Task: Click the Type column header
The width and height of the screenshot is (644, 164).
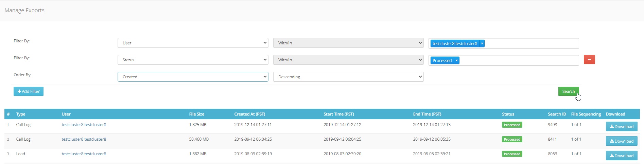Action: pyautogui.click(x=21, y=114)
